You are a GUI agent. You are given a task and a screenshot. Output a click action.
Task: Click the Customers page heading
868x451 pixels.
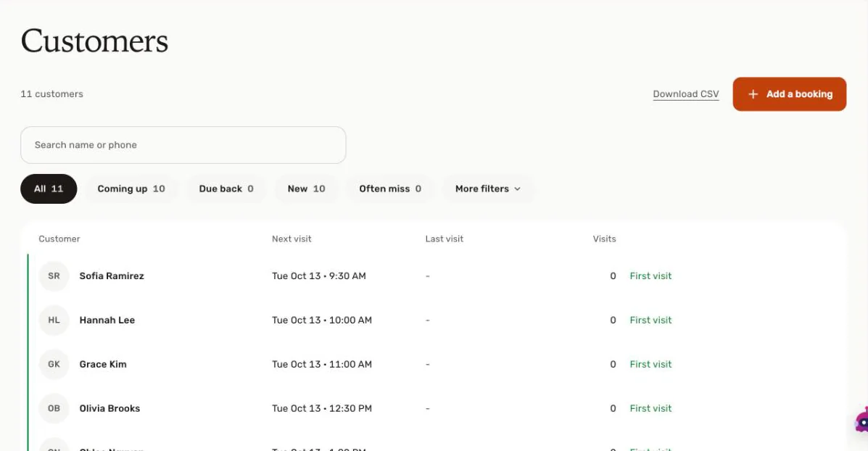point(95,41)
